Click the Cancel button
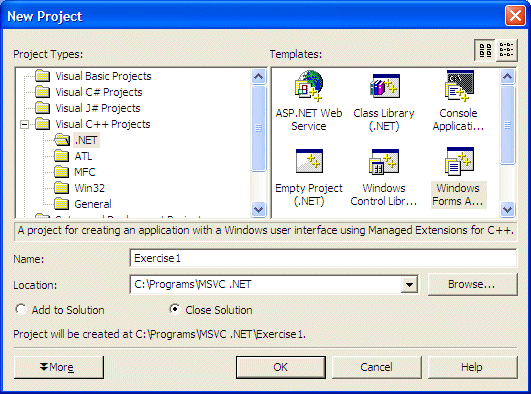Screen dimensions: 531x394 point(377,367)
